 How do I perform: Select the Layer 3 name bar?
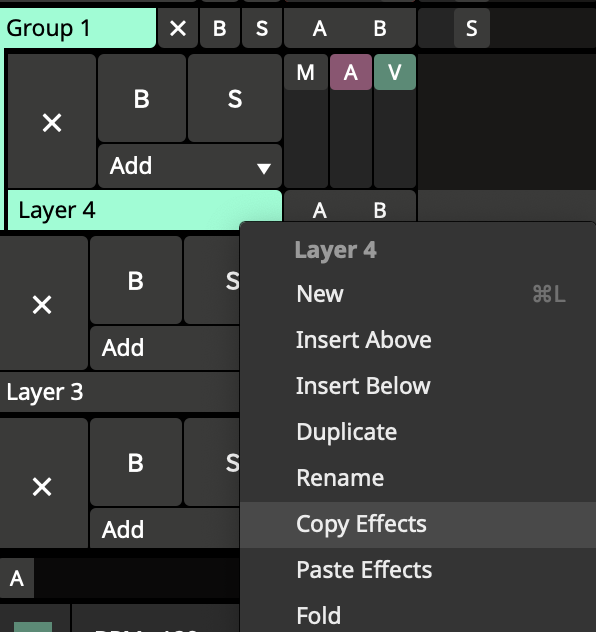[x=120, y=392]
